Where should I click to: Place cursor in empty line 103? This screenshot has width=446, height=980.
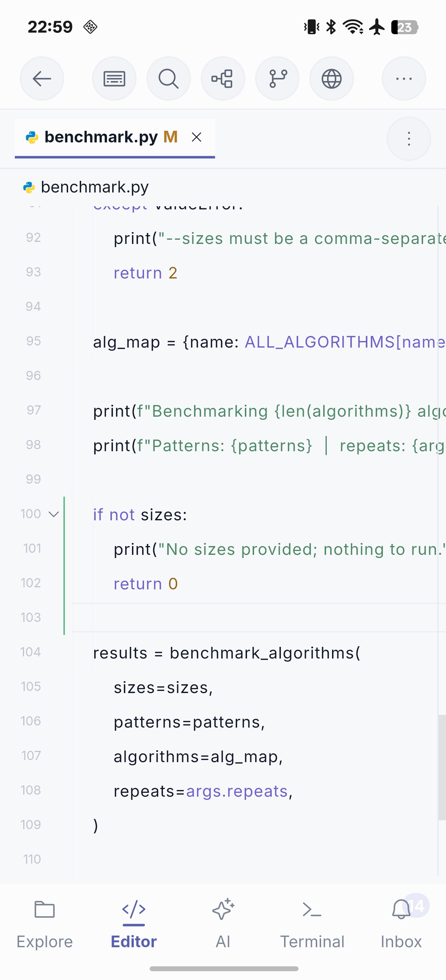click(x=259, y=618)
